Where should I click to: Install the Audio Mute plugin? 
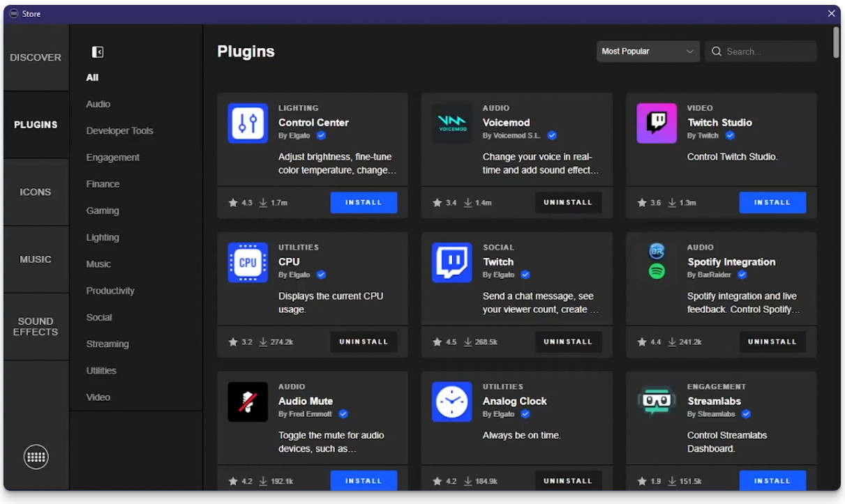pyautogui.click(x=364, y=481)
